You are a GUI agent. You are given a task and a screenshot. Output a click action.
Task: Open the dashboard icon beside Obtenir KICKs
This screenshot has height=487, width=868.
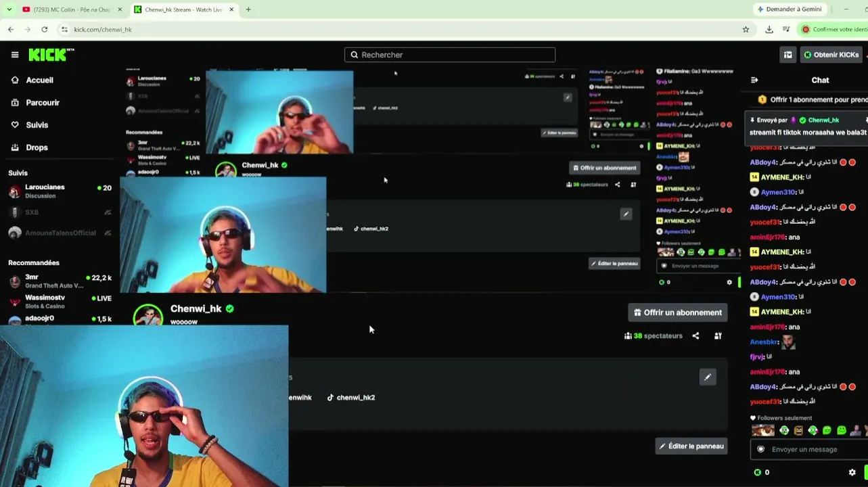(787, 55)
